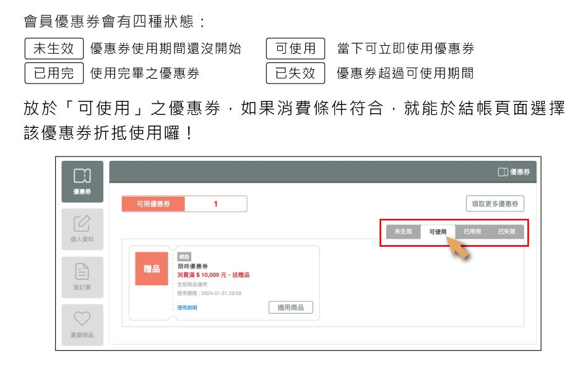Select the 可使用 coupon tab
Screen dimensions: 588x368
(438, 231)
